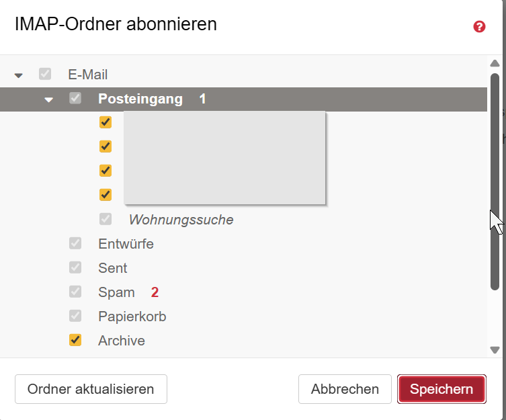Toggle the E-Mail root checkbox
Viewport: 506px width, 420px height.
(x=45, y=75)
